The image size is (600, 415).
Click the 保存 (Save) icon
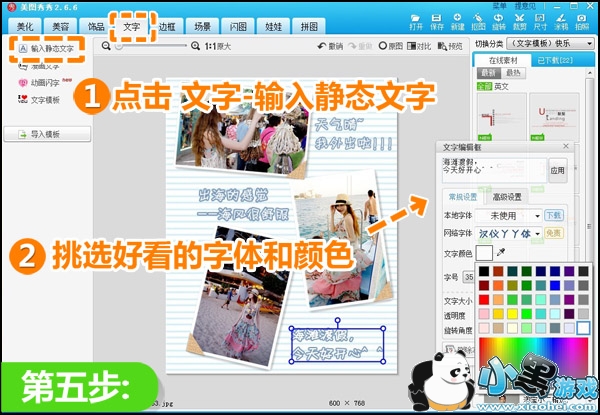coord(436,22)
